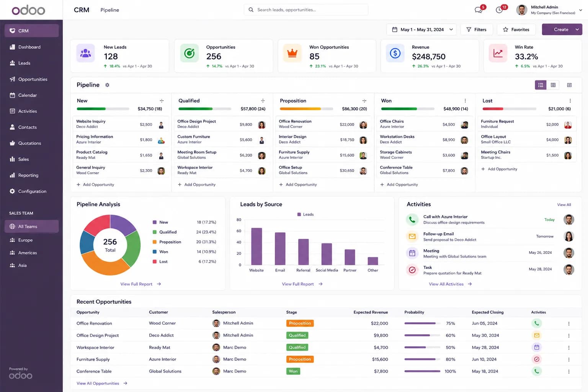Screen dimensions: 588x392
Task: Click View All Opportunities link
Action: 102,383
